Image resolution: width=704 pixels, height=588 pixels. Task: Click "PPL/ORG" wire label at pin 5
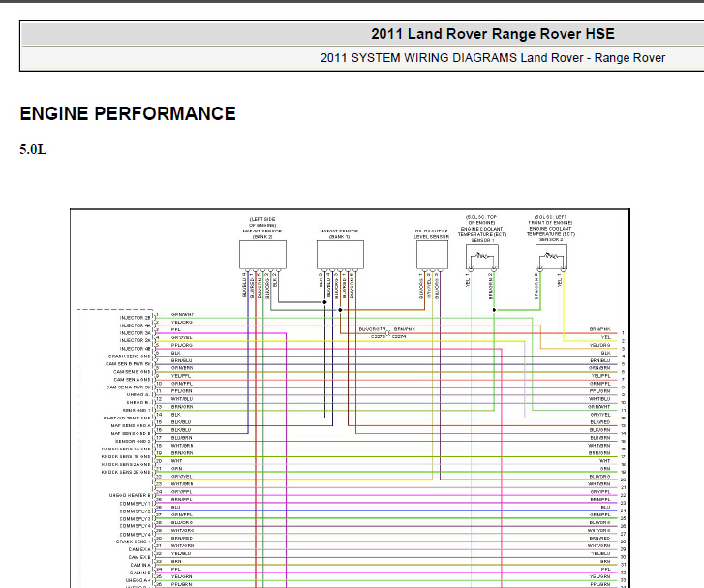click(x=182, y=345)
